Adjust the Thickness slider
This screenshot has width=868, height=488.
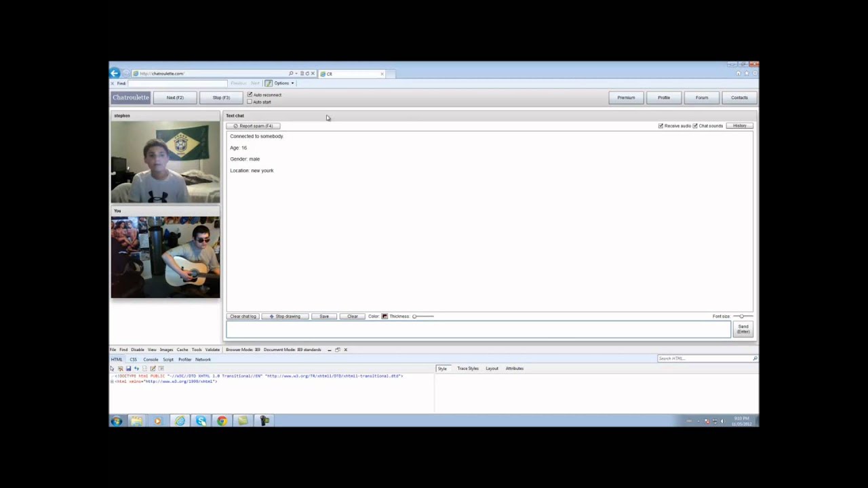click(x=423, y=317)
